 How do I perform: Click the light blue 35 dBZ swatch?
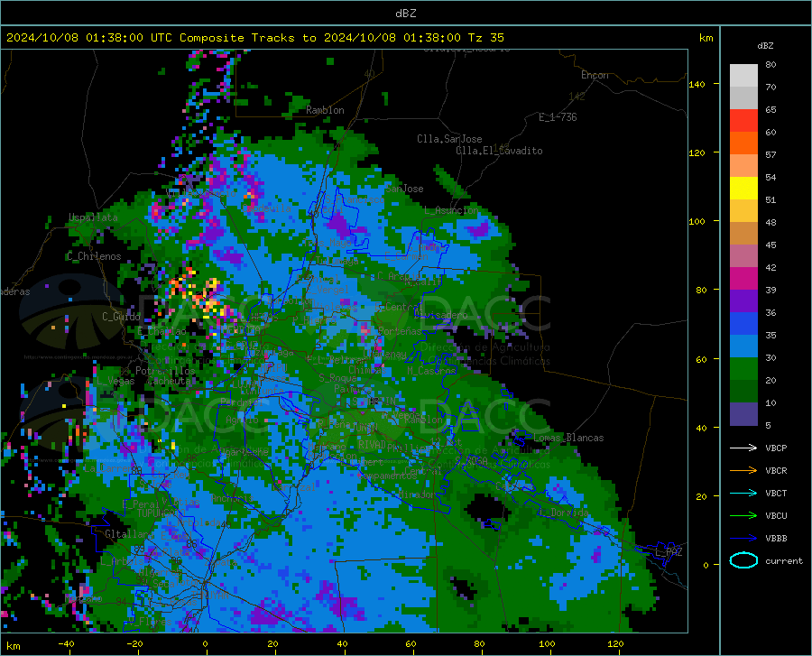(x=743, y=346)
